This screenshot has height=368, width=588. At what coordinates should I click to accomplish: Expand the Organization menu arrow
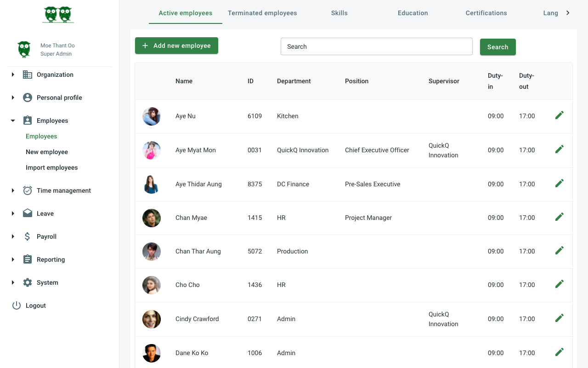(13, 75)
